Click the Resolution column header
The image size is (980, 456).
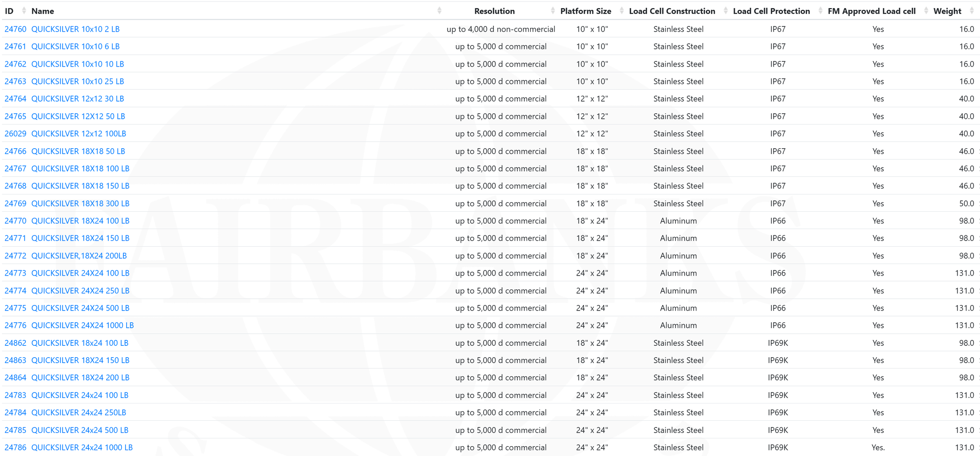click(494, 11)
